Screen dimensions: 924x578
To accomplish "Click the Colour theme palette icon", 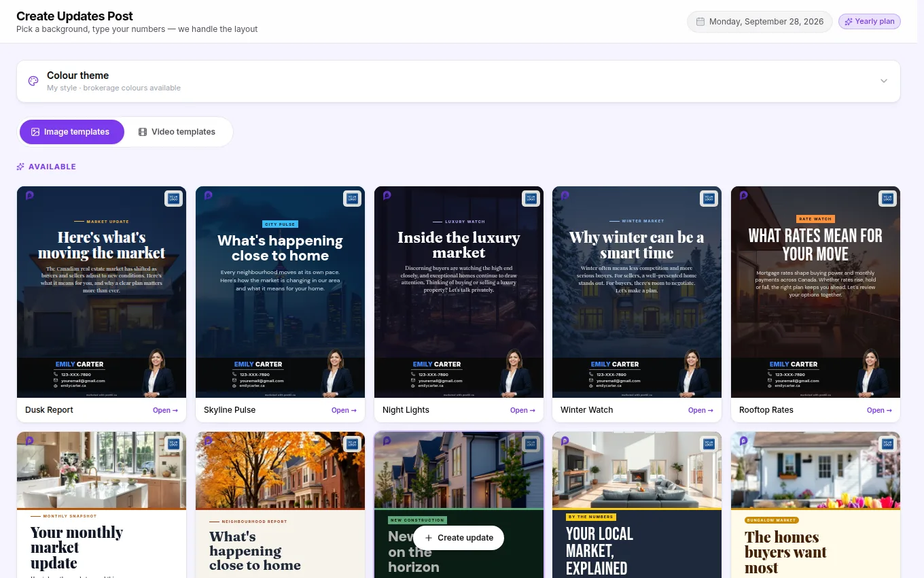I will click(33, 81).
